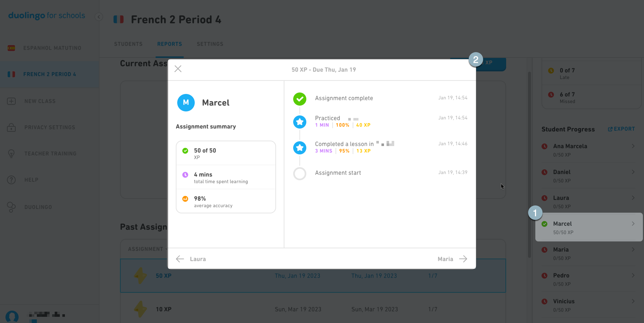This screenshot has height=323, width=644.
Task: Switch to the STUDENTS tab
Action: click(x=128, y=44)
